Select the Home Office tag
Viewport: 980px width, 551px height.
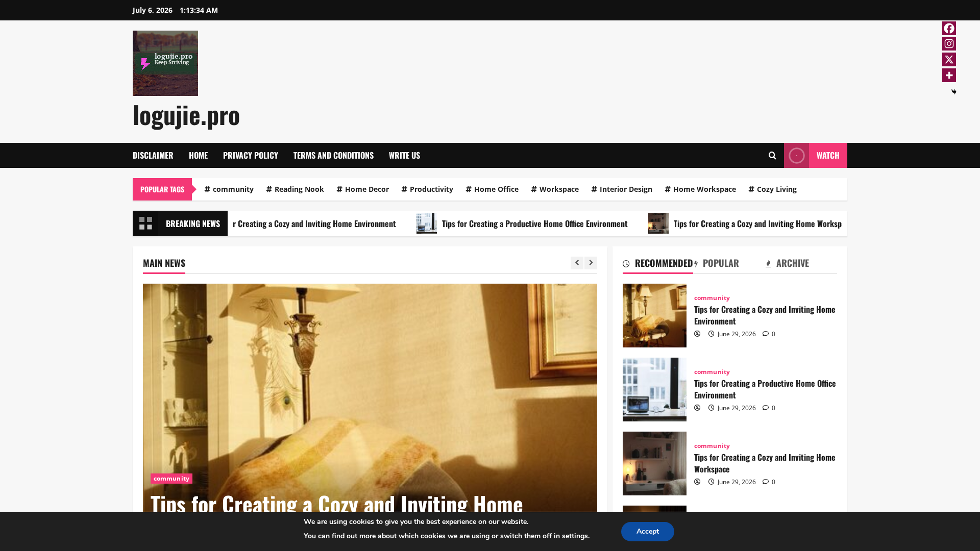pos(492,189)
